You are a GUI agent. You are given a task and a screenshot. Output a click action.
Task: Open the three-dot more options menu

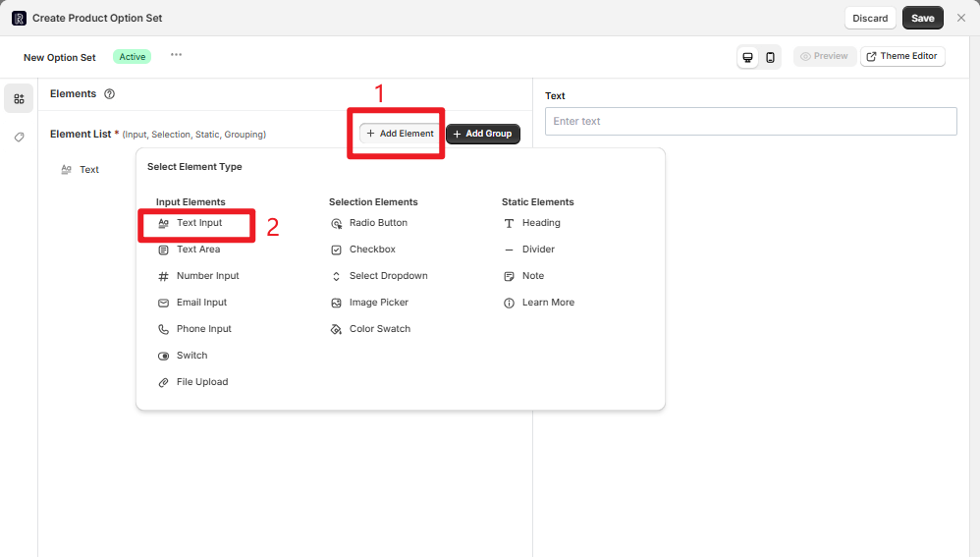coord(176,55)
